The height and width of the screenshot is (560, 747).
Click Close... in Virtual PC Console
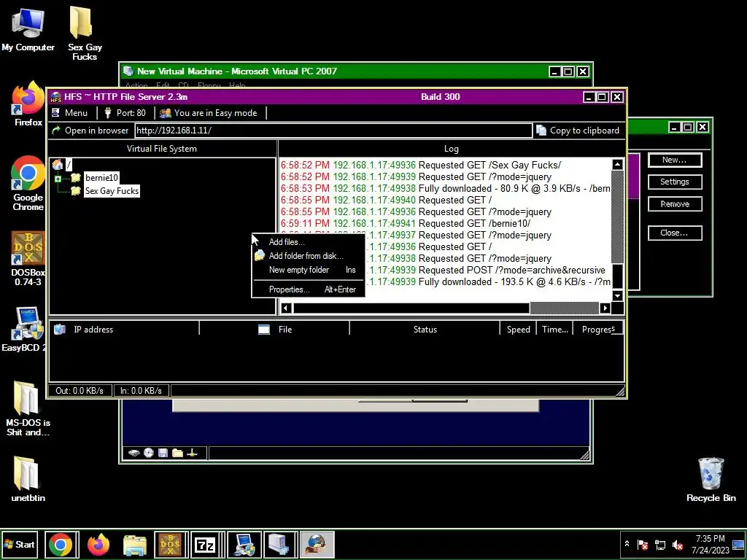pos(675,233)
